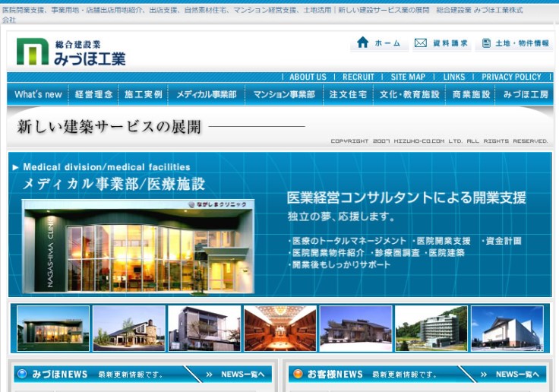Open the PRIVACY POLICY link

click(x=511, y=77)
